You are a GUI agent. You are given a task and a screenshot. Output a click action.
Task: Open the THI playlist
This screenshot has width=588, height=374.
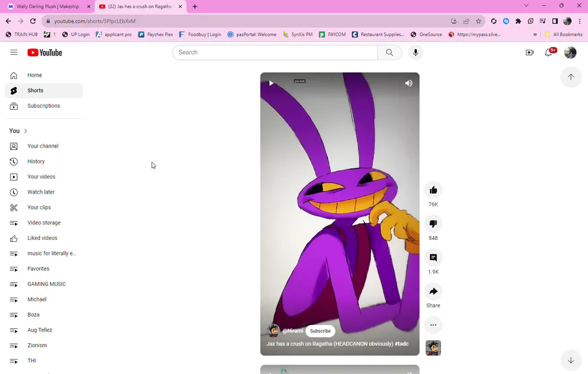(x=44, y=361)
